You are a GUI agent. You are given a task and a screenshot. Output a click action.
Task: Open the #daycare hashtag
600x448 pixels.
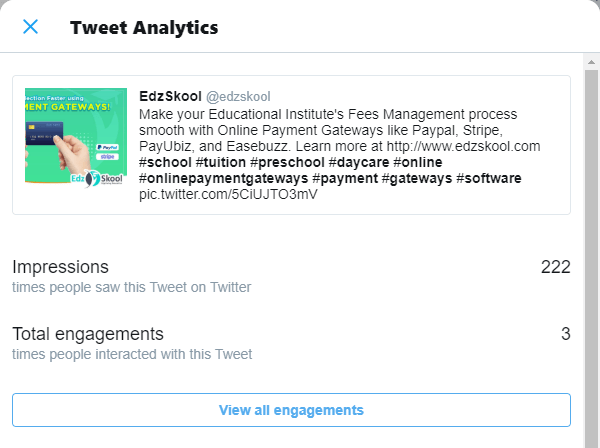[359, 162]
